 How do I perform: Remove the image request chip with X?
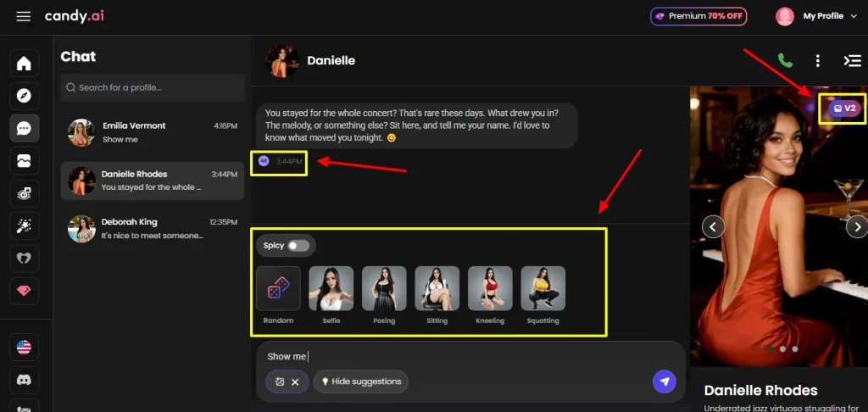point(295,382)
